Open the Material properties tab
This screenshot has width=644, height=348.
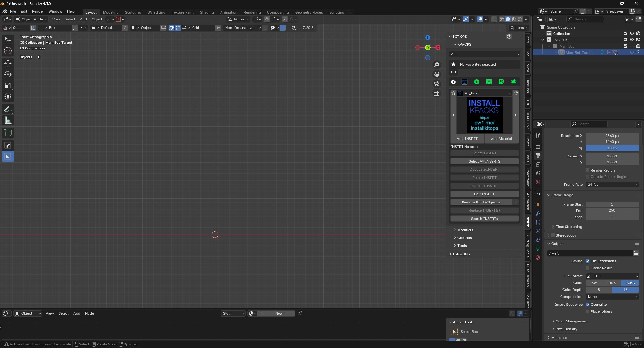click(538, 258)
